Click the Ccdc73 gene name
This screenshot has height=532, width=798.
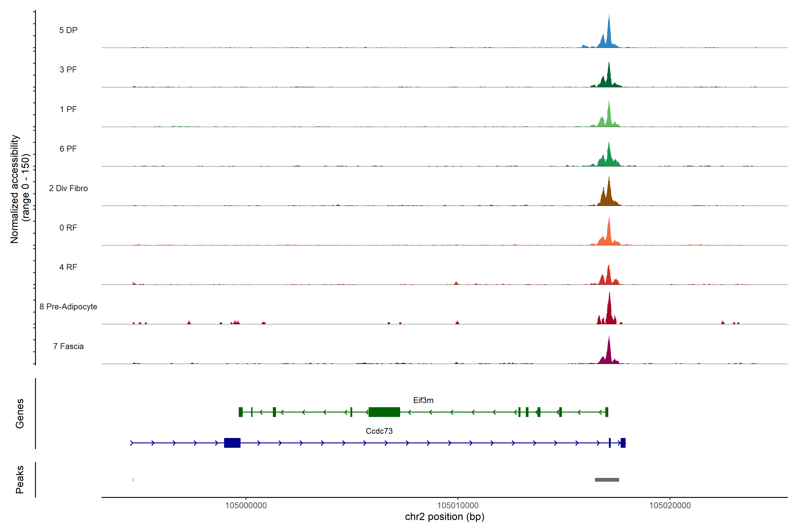coord(379,431)
